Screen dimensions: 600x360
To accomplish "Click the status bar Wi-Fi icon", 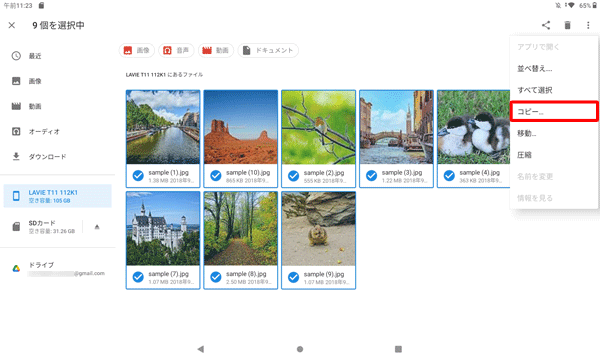I will coord(571,5).
